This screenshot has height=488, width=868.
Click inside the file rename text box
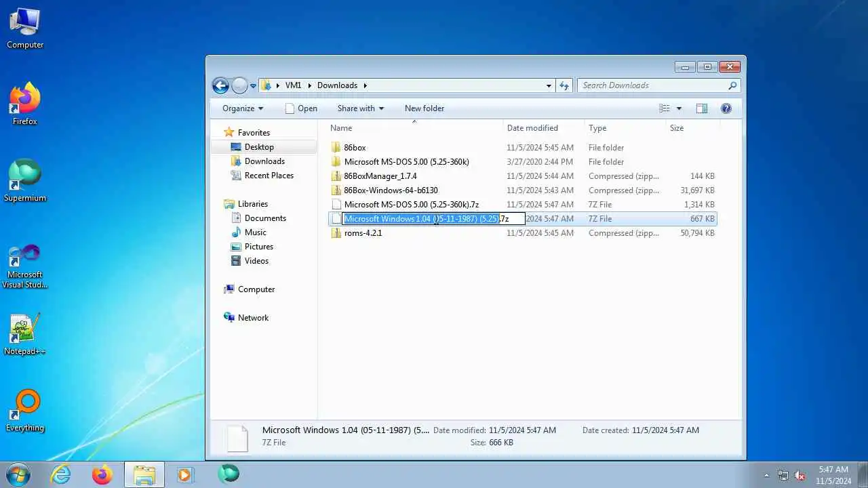pyautogui.click(x=434, y=219)
